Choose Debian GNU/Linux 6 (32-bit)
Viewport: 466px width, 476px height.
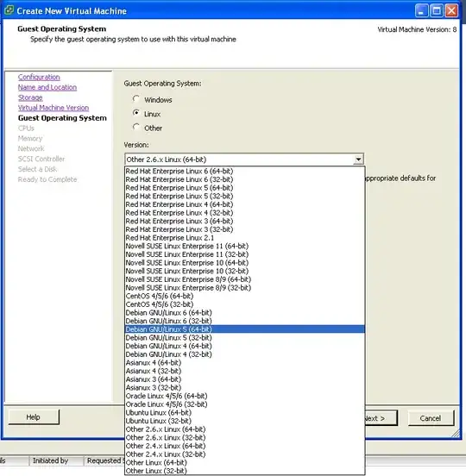pos(244,321)
